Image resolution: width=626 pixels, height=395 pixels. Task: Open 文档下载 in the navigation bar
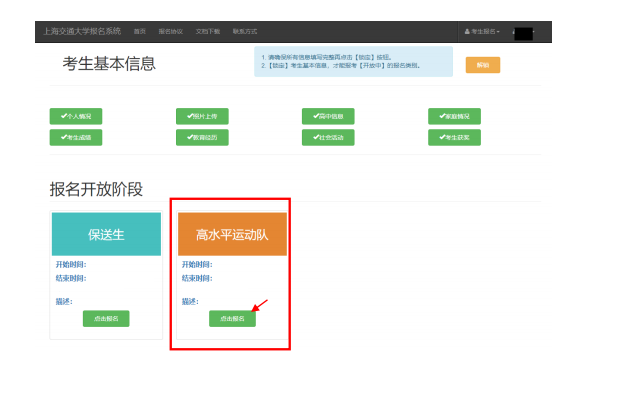click(x=208, y=32)
